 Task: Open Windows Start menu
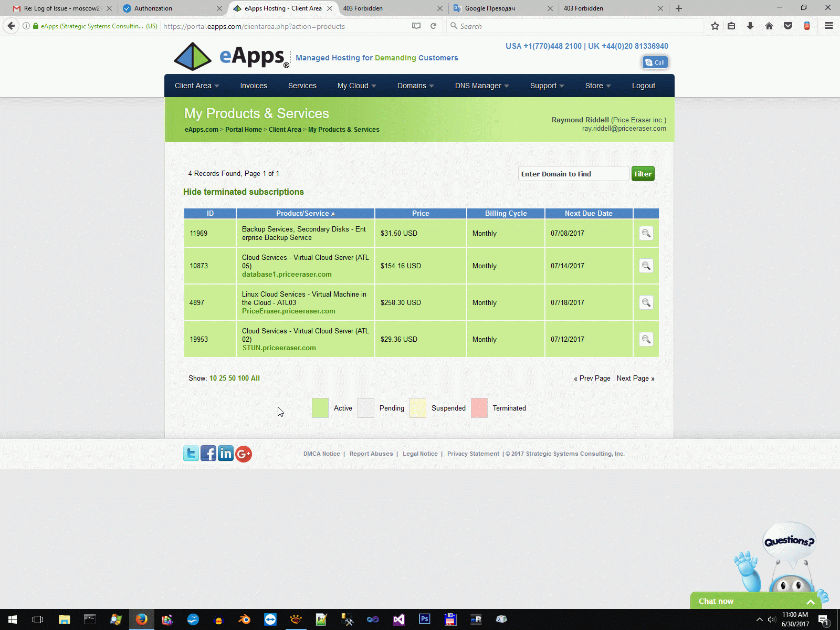(x=13, y=619)
